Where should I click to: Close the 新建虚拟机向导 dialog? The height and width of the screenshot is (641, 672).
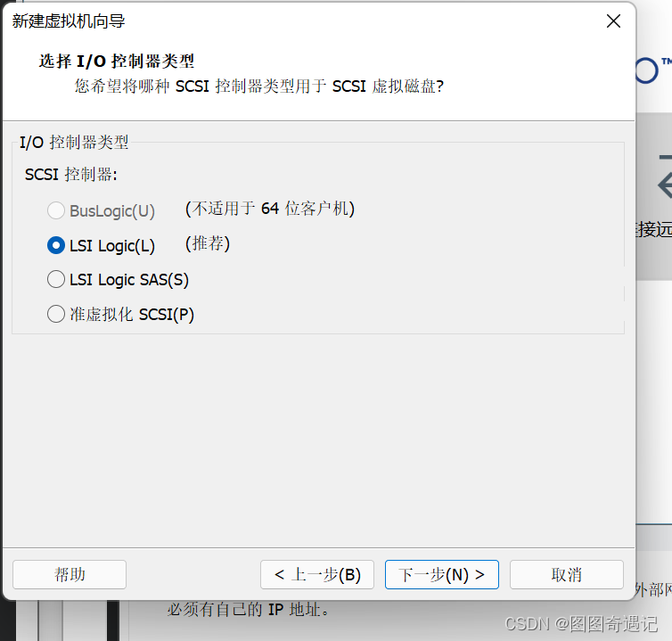pos(613,21)
